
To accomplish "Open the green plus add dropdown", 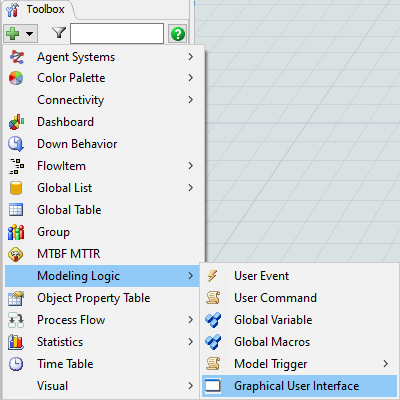I will tap(20, 34).
